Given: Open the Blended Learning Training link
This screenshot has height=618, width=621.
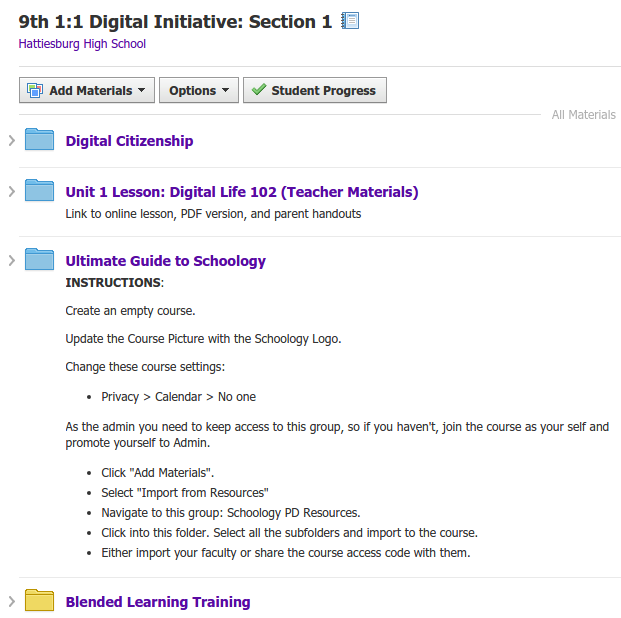Looking at the screenshot, I should click(x=158, y=602).
